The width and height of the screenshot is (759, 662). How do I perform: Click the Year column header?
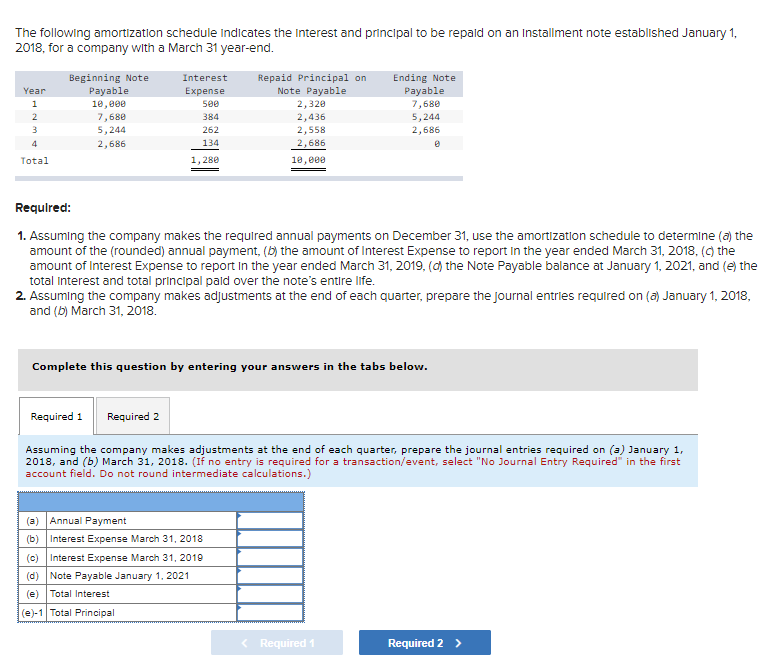click(34, 90)
